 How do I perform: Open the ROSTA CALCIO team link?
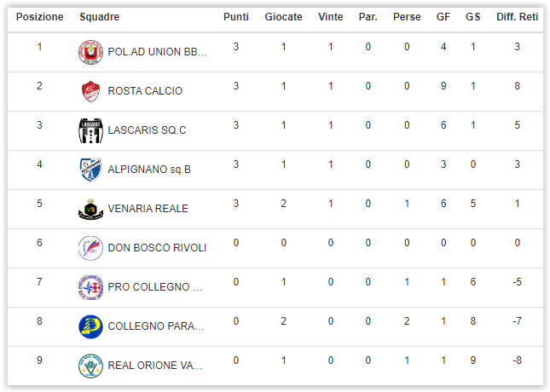tap(145, 91)
